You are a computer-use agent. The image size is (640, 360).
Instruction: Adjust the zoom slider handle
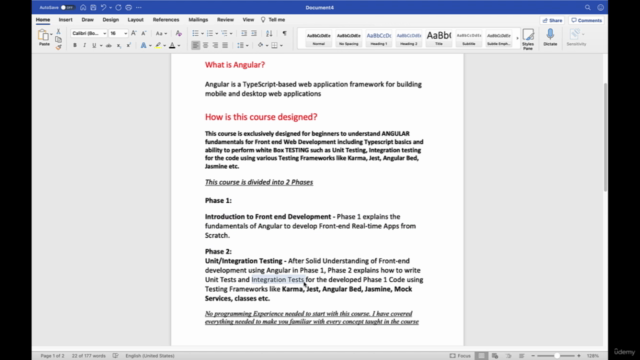[556, 356]
